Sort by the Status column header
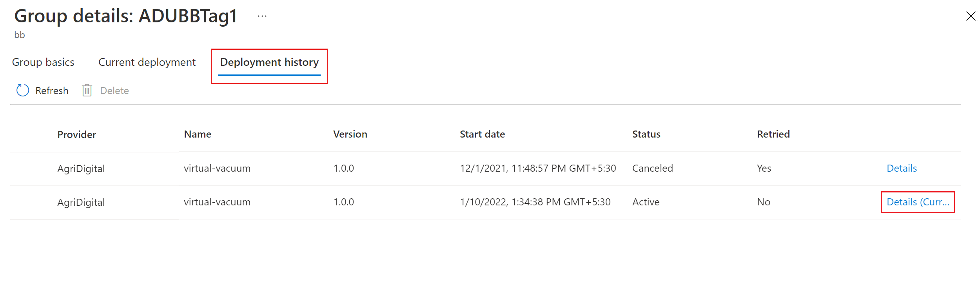This screenshot has width=980, height=301. (x=646, y=134)
